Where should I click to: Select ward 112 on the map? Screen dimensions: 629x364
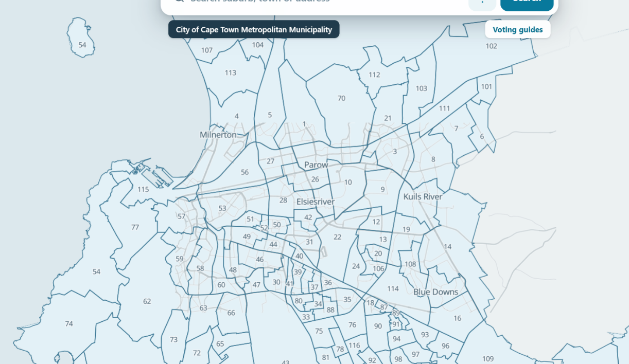[374, 75]
